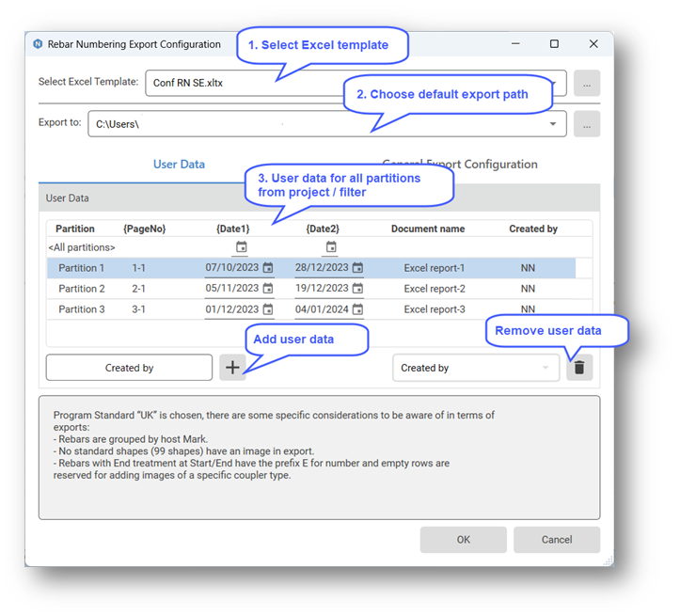This screenshot has height=616, width=680.
Task: Close the Rebar Numbering Export Configuration window
Action: point(593,44)
